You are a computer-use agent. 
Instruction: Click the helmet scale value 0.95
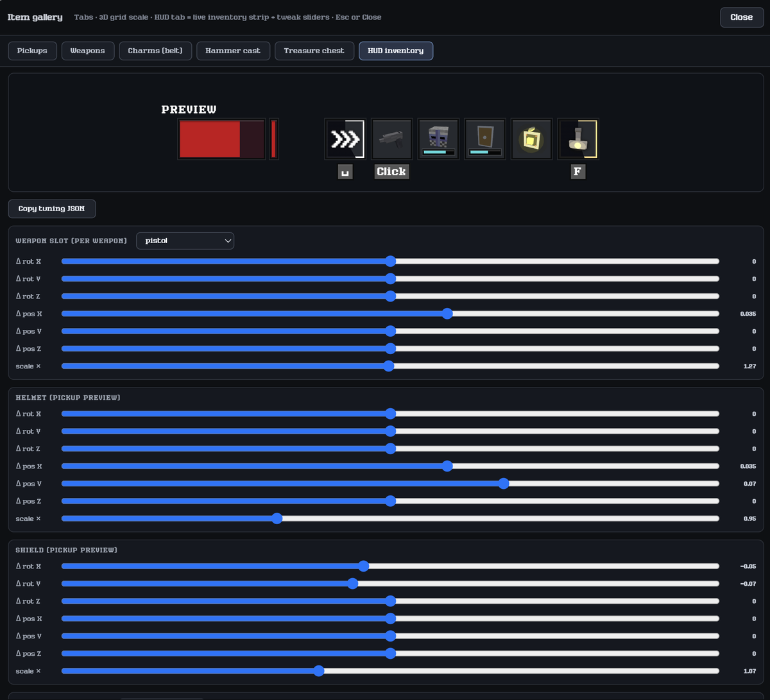point(749,518)
